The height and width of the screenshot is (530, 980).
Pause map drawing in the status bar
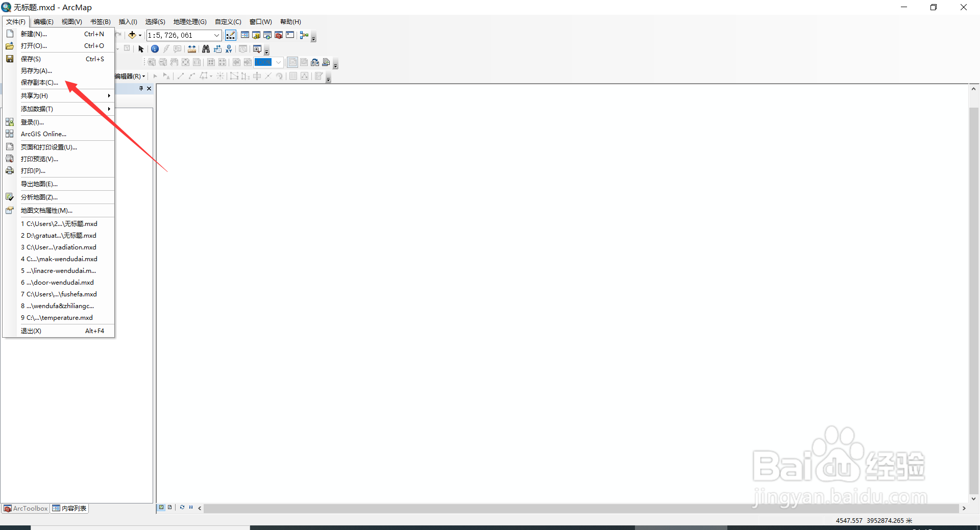[x=191, y=507]
